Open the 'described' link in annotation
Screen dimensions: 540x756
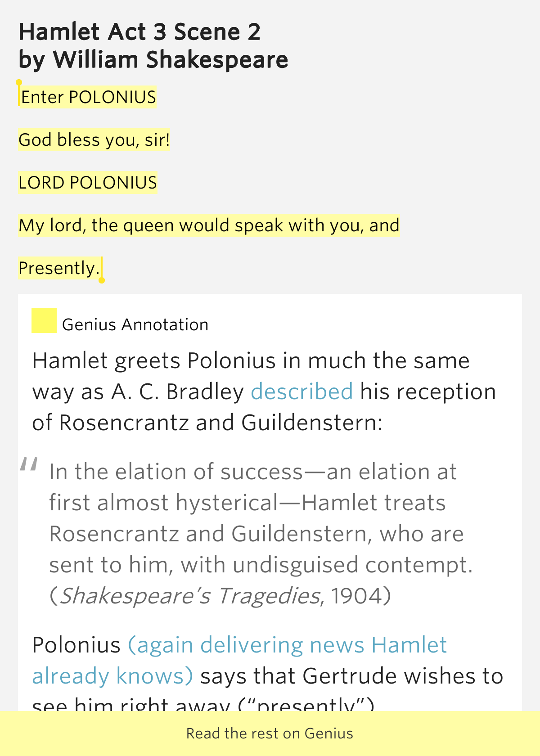tap(301, 391)
